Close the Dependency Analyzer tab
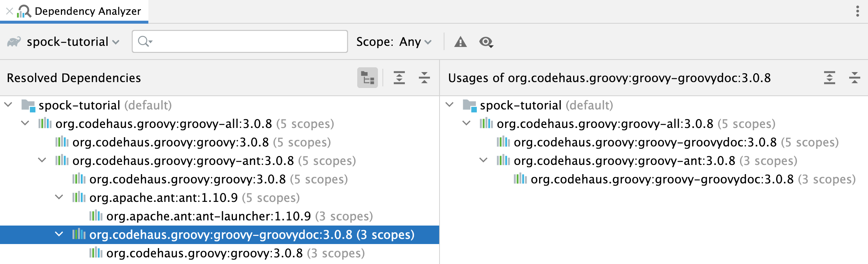Screen dimensions: 868x264 point(10,11)
